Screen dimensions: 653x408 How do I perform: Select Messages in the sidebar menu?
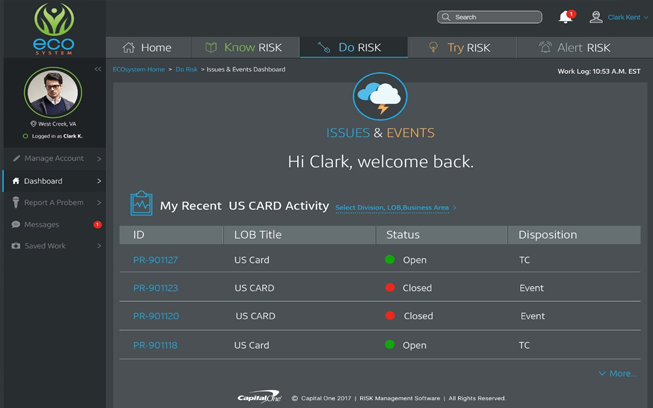(x=54, y=224)
